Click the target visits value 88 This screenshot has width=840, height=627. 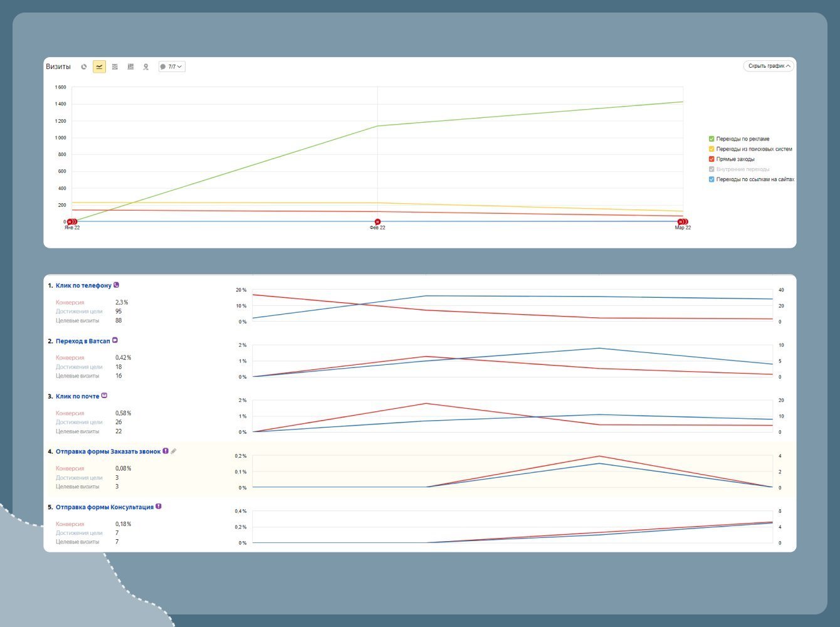[118, 320]
